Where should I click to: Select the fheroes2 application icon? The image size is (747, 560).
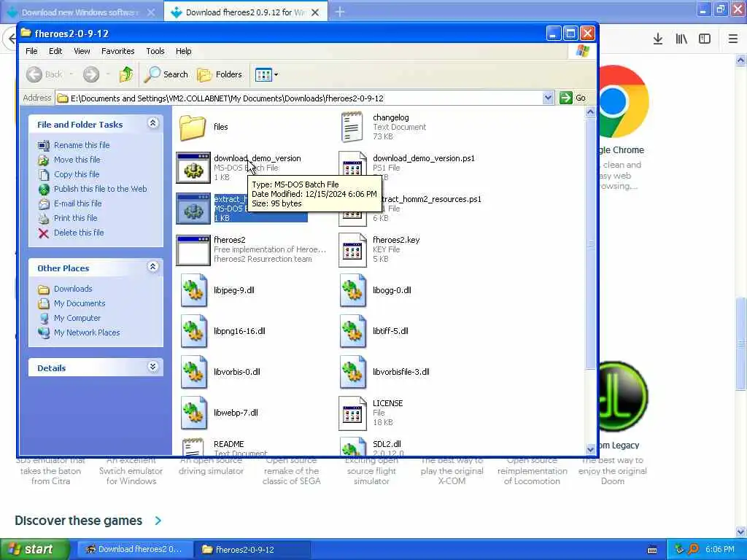pyautogui.click(x=193, y=250)
